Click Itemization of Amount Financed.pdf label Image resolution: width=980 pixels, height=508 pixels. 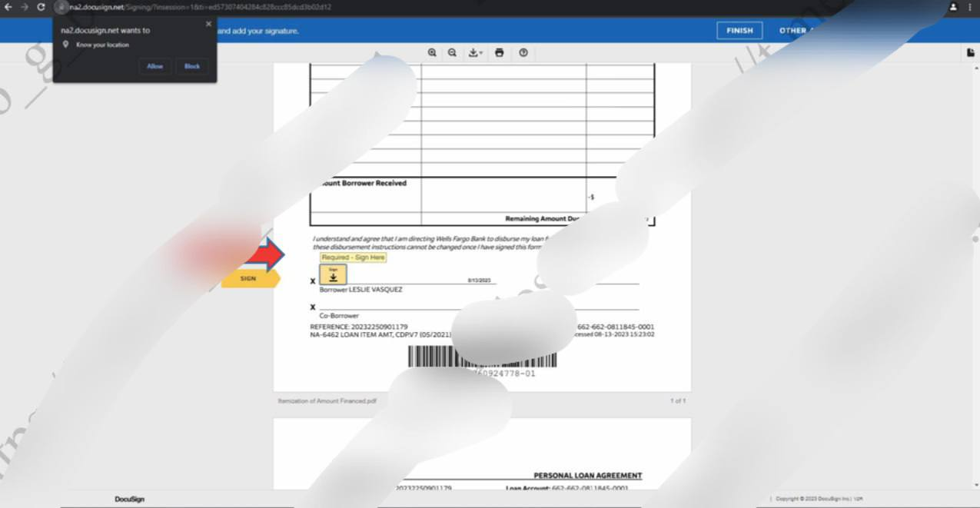(327, 400)
